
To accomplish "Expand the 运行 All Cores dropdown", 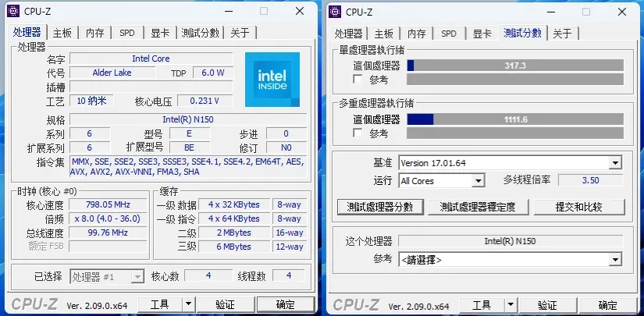I will (x=479, y=181).
